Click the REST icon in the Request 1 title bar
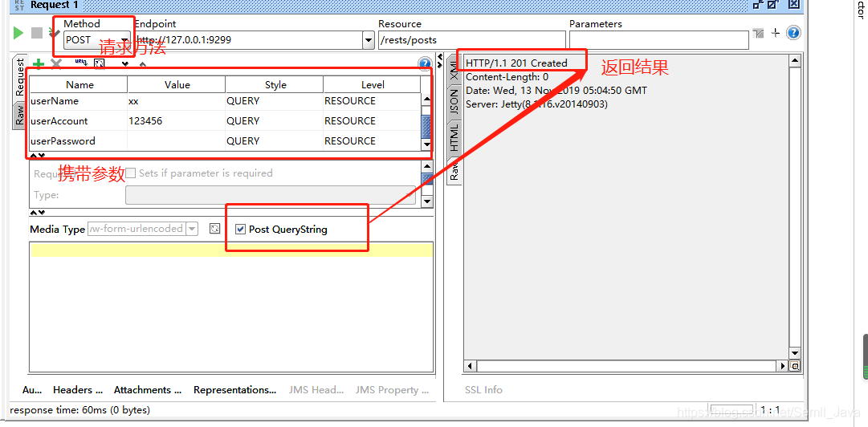This screenshot has width=868, height=427. tap(18, 5)
